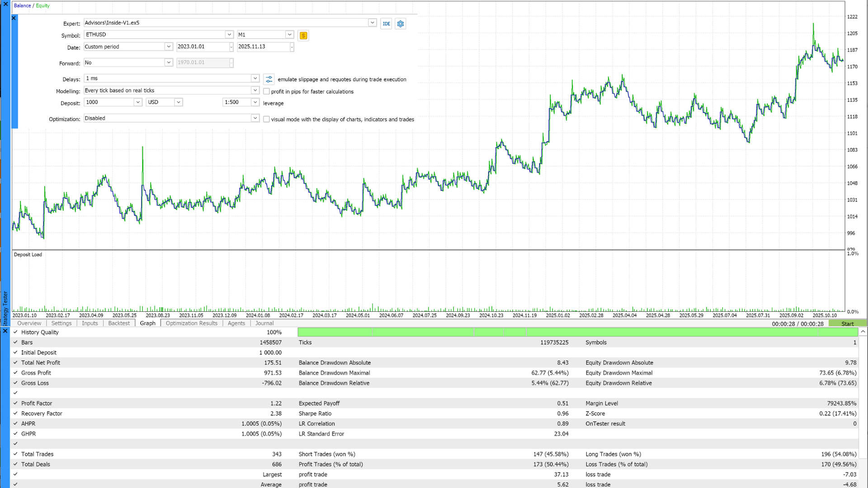
Task: Click the Equity legend link
Action: pyautogui.click(x=42, y=6)
